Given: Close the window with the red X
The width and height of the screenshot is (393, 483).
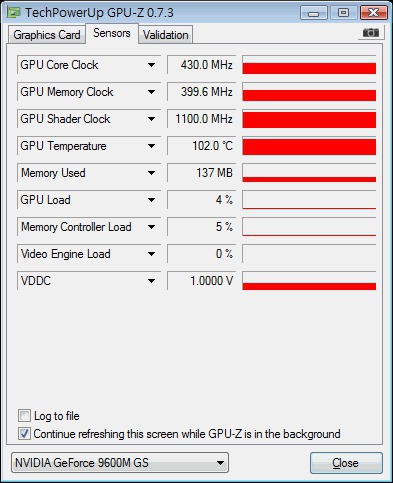Looking at the screenshot, I should click(x=374, y=13).
